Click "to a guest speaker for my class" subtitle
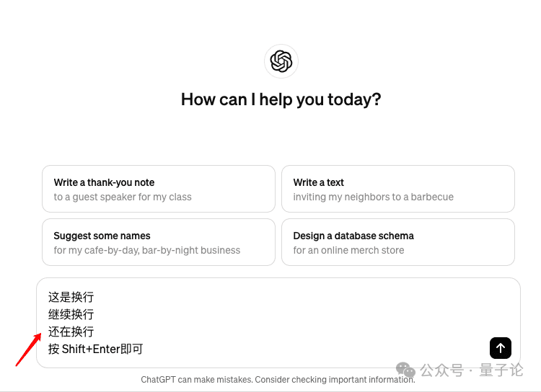Viewport: 541px width, 392px height. point(123,197)
